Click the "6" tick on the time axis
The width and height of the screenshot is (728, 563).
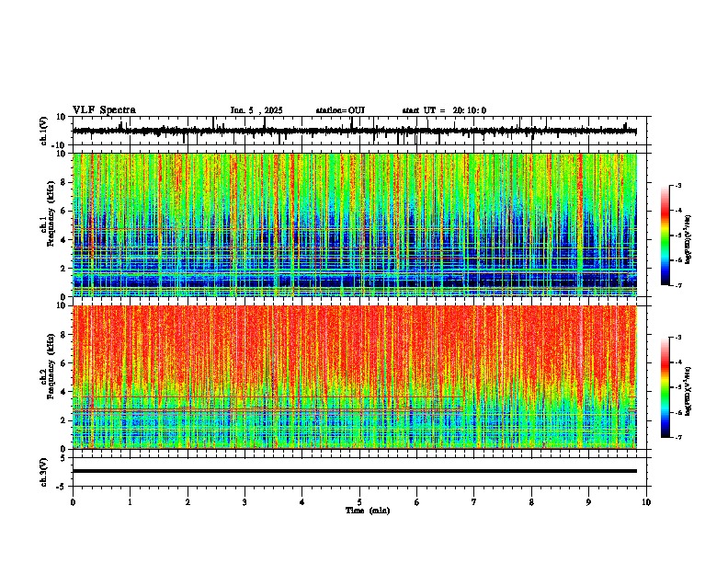[x=417, y=502]
